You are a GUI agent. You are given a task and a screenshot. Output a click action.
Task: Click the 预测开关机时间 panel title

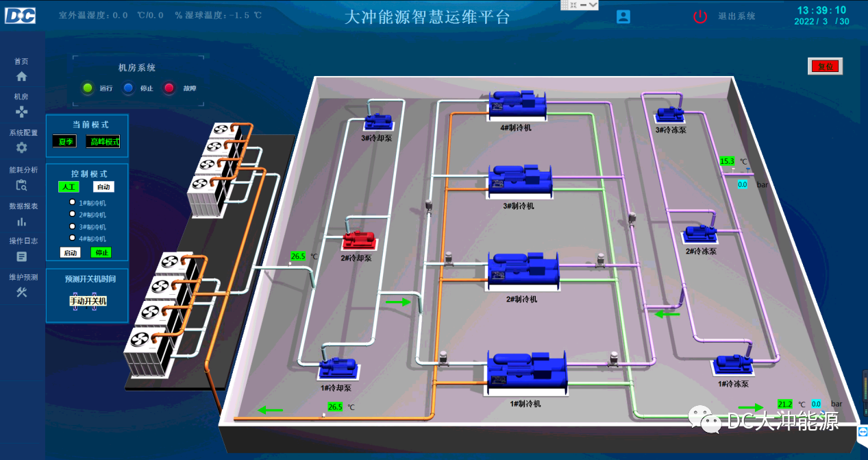click(90, 280)
